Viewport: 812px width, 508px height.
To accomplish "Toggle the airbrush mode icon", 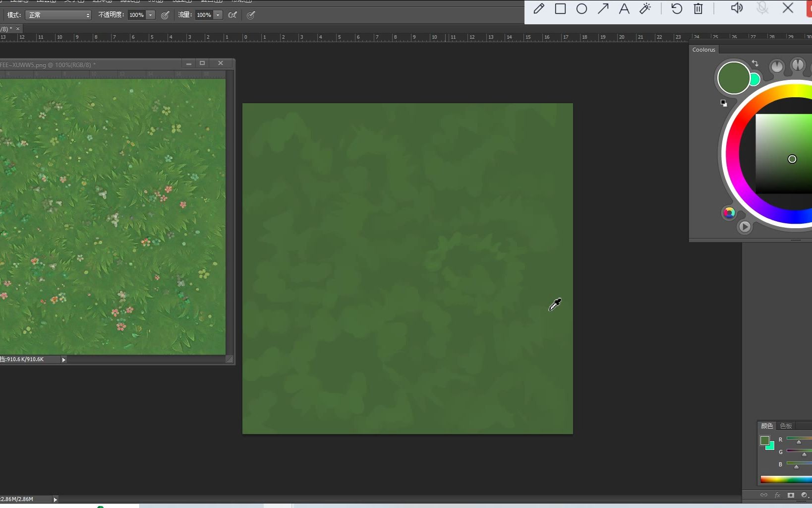I will pyautogui.click(x=232, y=15).
